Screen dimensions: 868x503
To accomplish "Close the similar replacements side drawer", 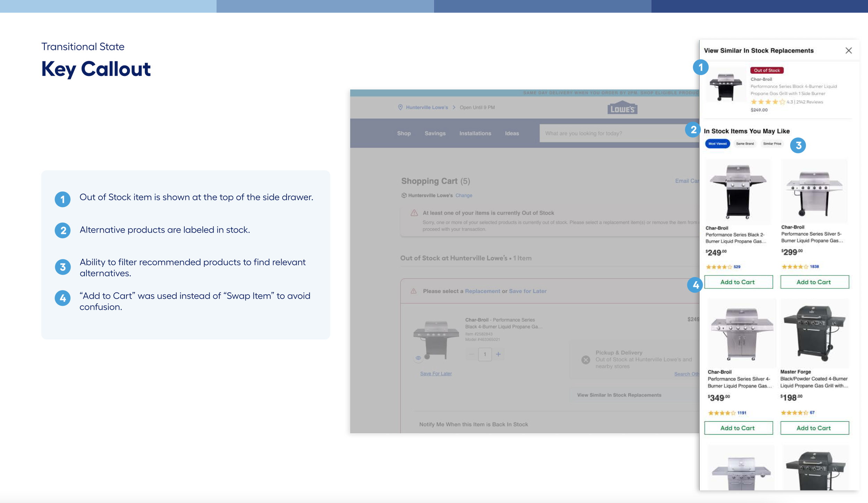I will tap(848, 51).
